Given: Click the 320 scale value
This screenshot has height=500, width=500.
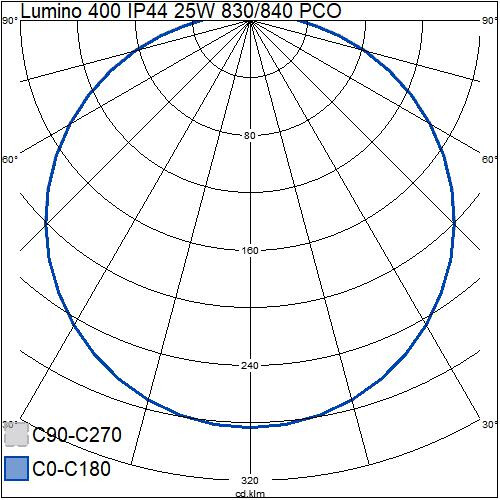Looking at the screenshot, I should coord(250,480).
